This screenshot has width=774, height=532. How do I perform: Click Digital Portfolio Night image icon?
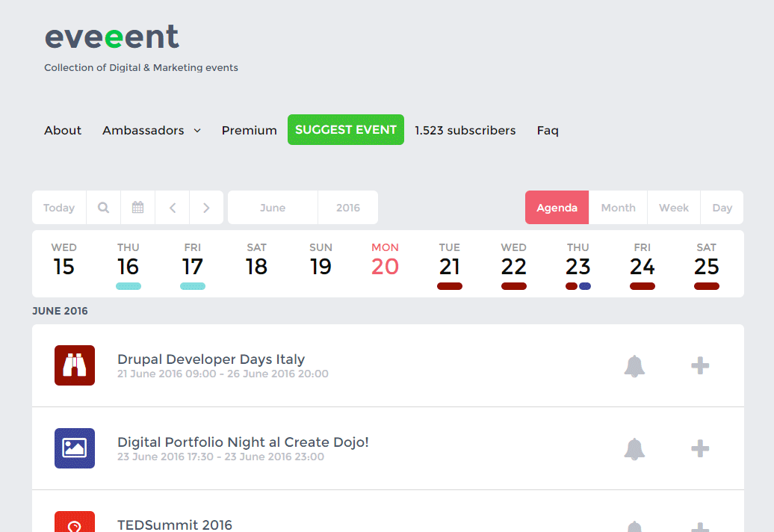(x=75, y=448)
